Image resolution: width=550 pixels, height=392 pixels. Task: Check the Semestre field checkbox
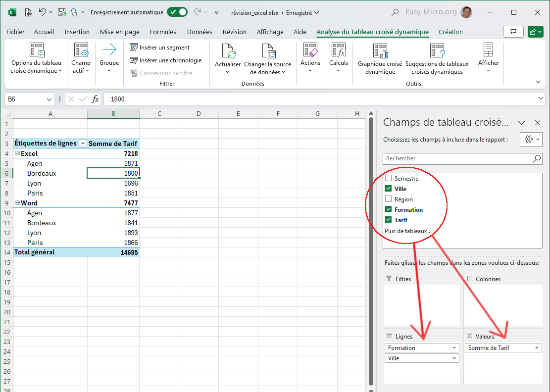[x=388, y=178]
